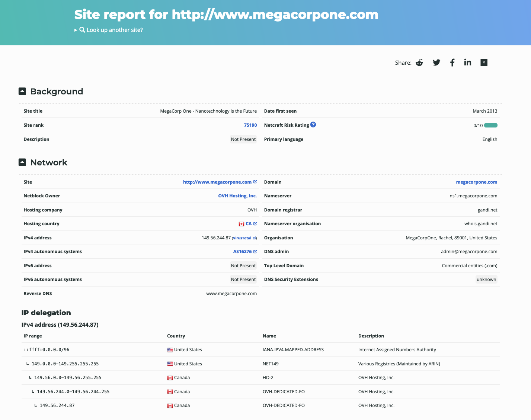Collapse the Background section

(x=22, y=91)
